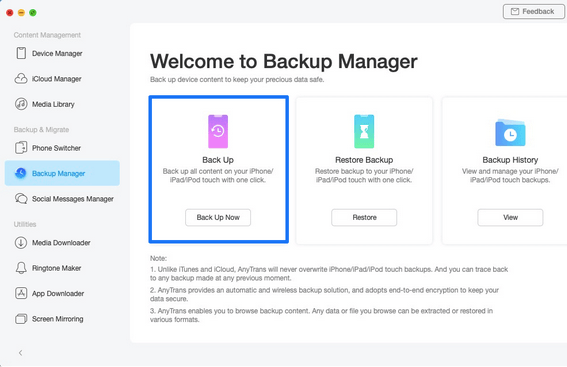The width and height of the screenshot is (567, 367).
Task: Open the Ringtone Maker utility
Action: click(62, 268)
